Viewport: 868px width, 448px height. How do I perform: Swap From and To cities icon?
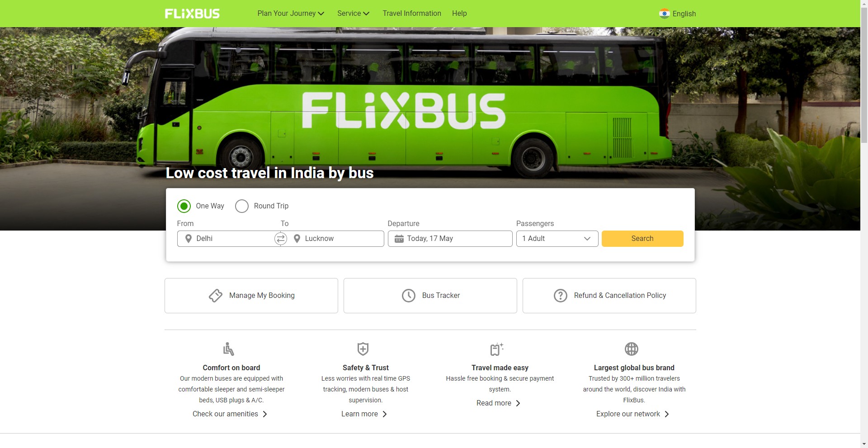[x=281, y=239]
